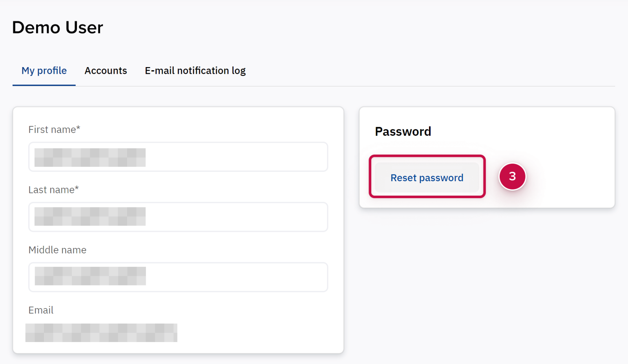The width and height of the screenshot is (628, 364).
Task: Open the My profile tab
Action: (x=44, y=71)
